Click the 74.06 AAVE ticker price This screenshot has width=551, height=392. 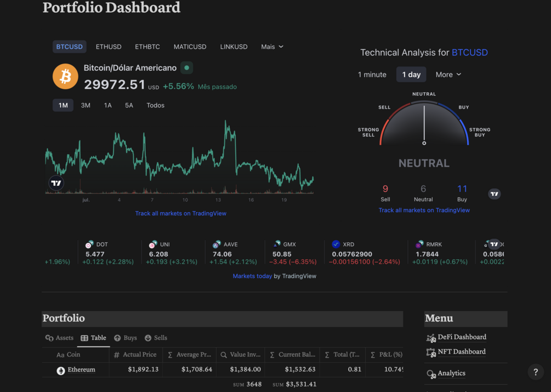[x=222, y=254]
